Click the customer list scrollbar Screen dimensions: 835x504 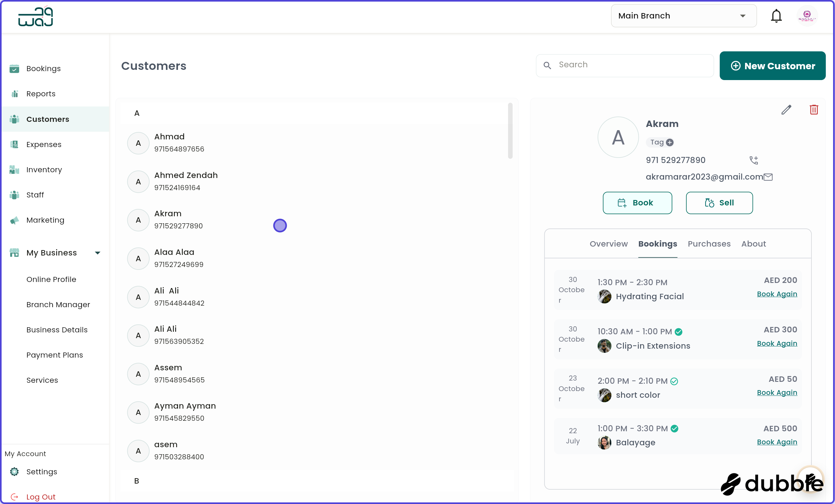coord(510,130)
